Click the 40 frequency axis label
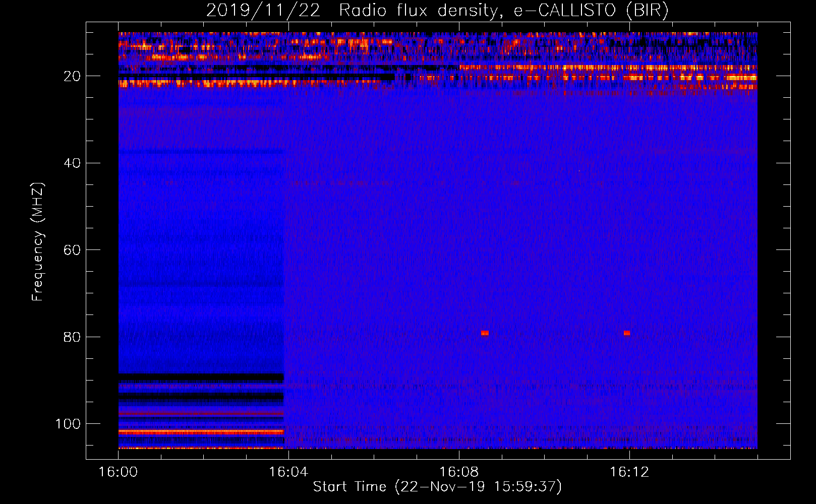The image size is (816, 504). tap(72, 163)
